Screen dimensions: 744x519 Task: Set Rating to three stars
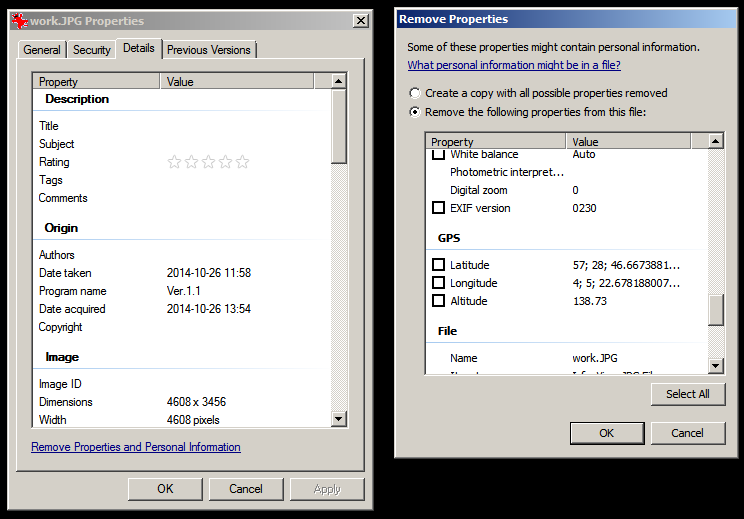[208, 162]
